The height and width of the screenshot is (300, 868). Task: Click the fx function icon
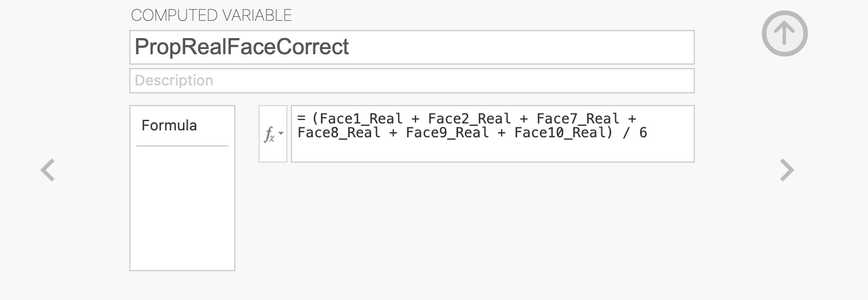270,134
